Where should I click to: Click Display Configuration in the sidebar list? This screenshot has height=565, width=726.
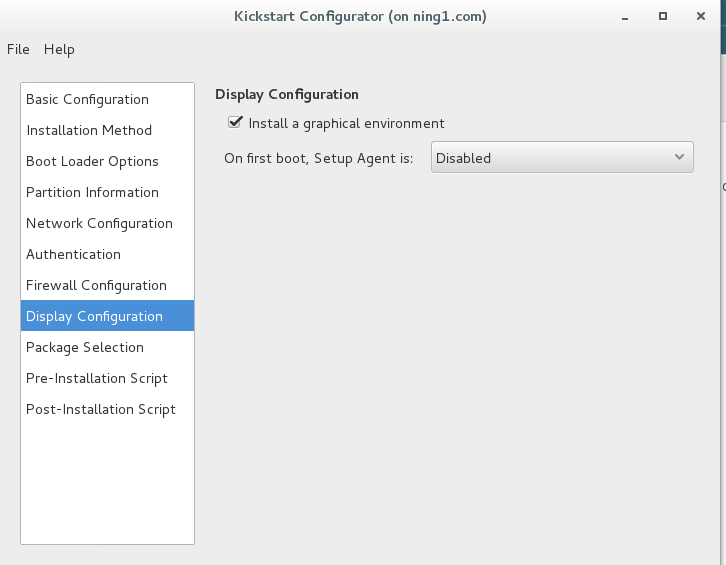[x=94, y=316]
